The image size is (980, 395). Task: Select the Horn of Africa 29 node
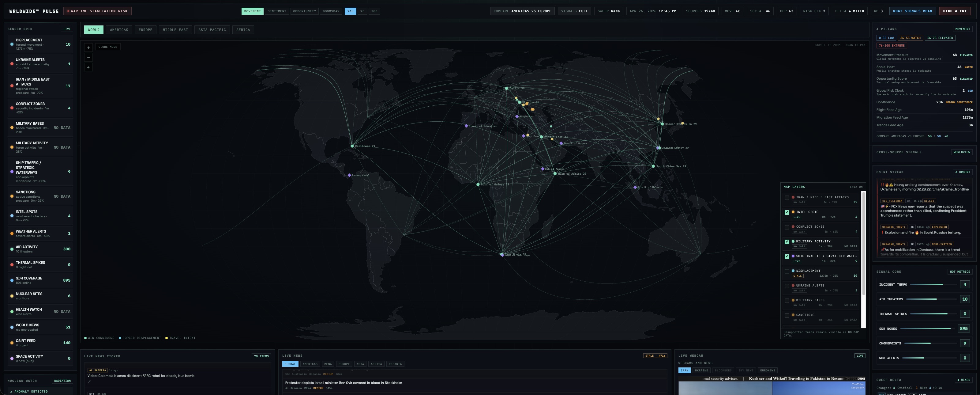555,174
